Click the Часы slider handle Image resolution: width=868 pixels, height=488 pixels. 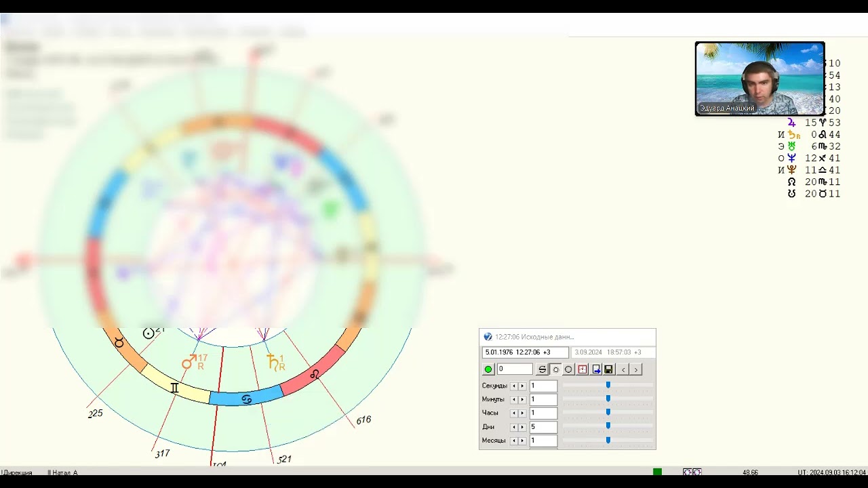[x=608, y=412]
